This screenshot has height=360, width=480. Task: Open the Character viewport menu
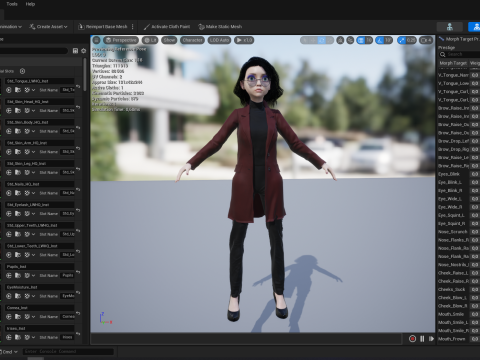click(192, 40)
